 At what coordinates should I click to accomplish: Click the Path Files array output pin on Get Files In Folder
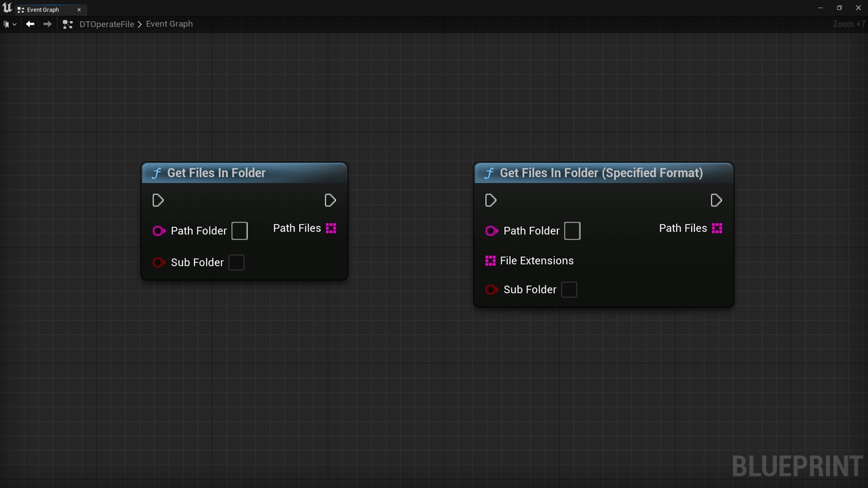pyautogui.click(x=331, y=228)
